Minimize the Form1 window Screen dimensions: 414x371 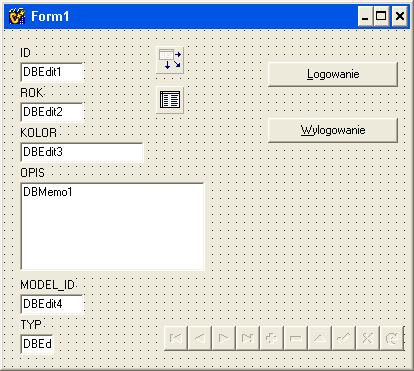[x=365, y=16]
